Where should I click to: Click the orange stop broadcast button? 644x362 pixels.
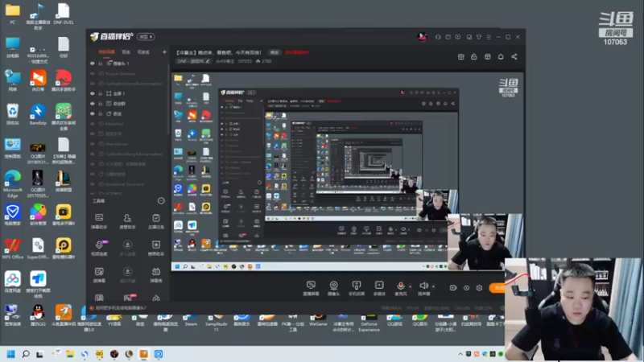pyautogui.click(x=497, y=288)
